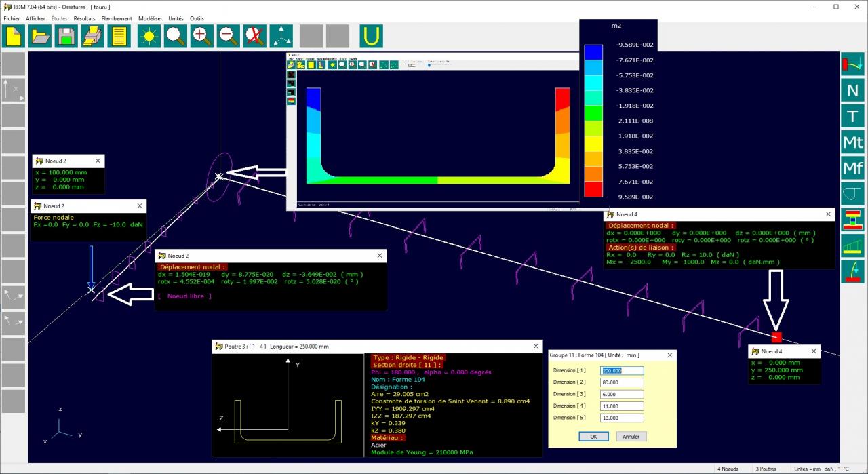The width and height of the screenshot is (868, 474).
Task: Close the Groupe 11 Forme 104 dialog
Action: tap(669, 355)
